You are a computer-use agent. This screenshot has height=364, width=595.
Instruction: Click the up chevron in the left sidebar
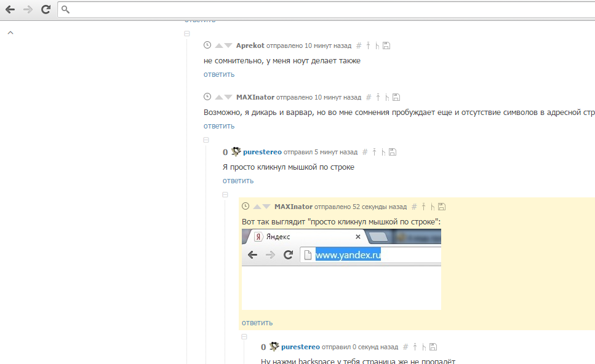pos(10,33)
